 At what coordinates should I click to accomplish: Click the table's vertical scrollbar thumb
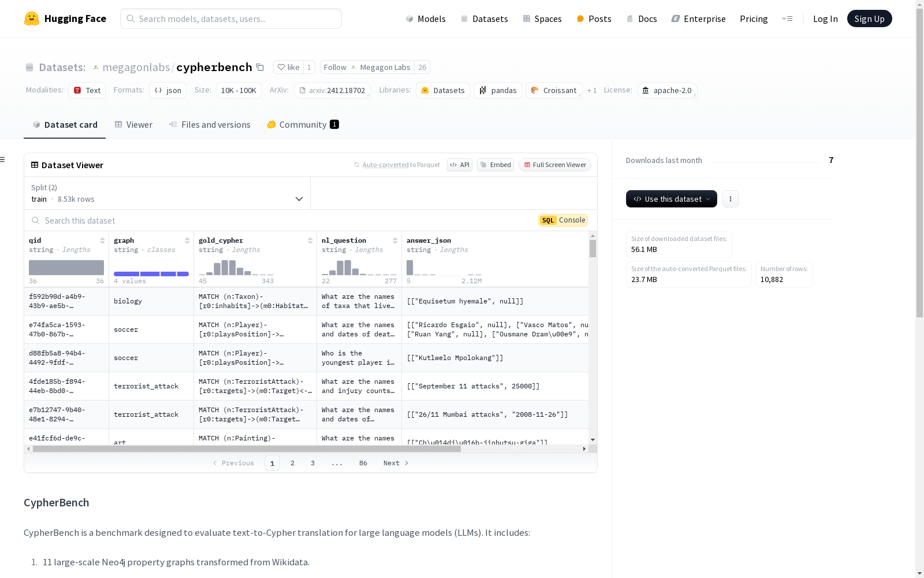click(x=593, y=249)
